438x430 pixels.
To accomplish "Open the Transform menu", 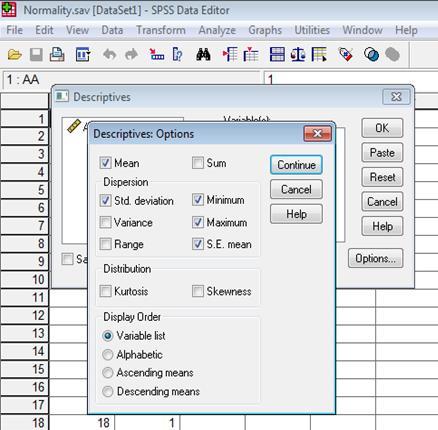I will coord(161,30).
